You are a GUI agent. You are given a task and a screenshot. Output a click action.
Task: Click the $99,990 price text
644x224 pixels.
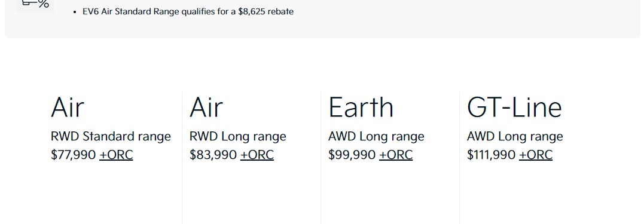(x=352, y=155)
